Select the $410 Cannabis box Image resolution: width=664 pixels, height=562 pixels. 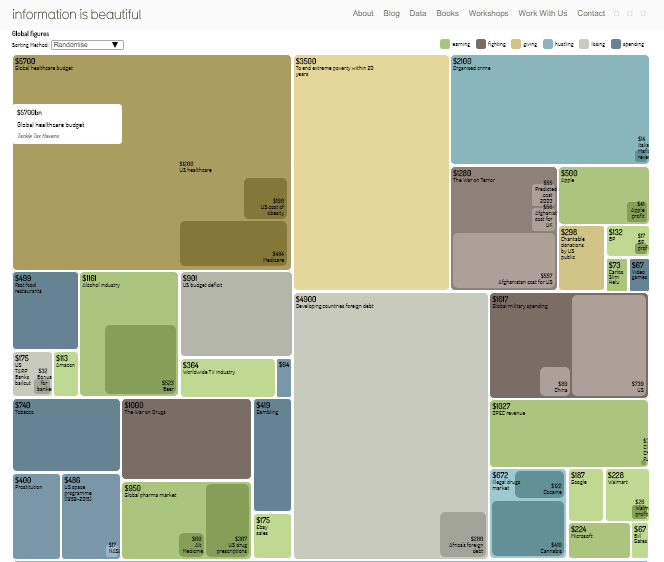[528, 529]
